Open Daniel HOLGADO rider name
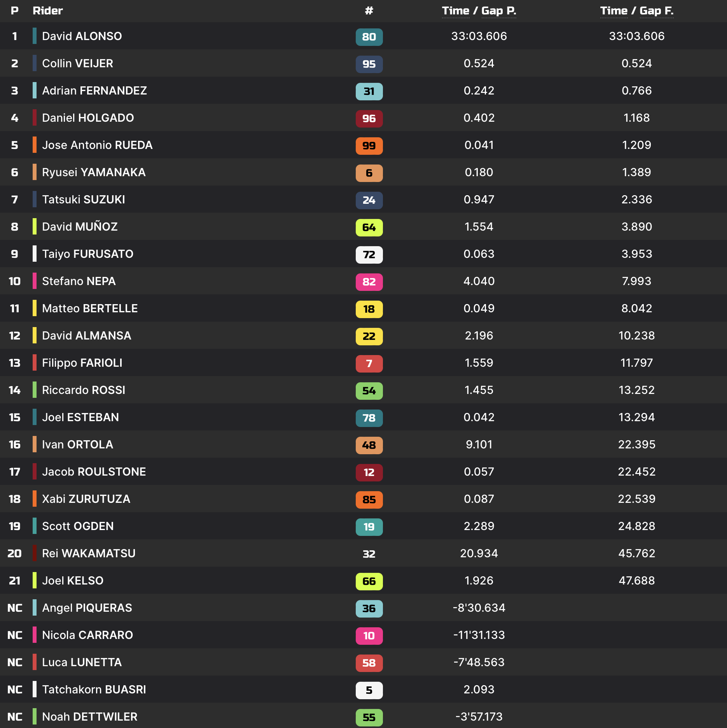This screenshot has width=727, height=728. (x=88, y=118)
